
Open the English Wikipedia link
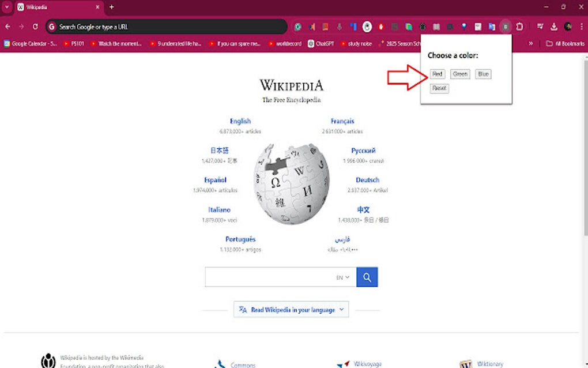click(x=240, y=121)
